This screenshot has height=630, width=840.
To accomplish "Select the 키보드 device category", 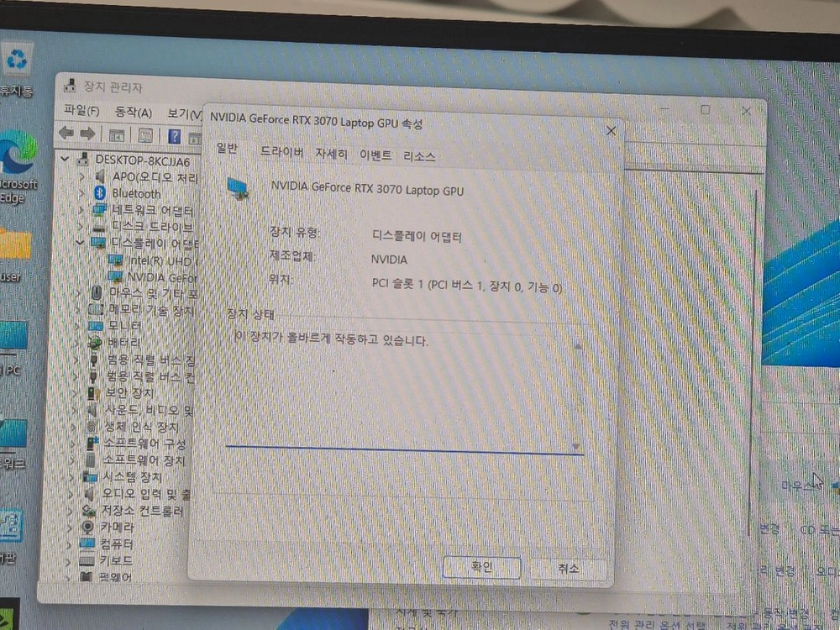I will point(107,560).
